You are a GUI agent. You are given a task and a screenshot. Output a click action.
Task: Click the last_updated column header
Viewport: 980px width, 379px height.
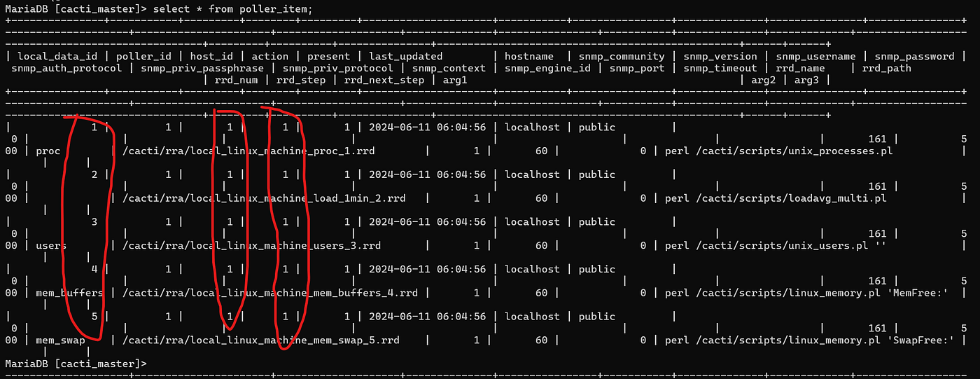click(x=406, y=56)
